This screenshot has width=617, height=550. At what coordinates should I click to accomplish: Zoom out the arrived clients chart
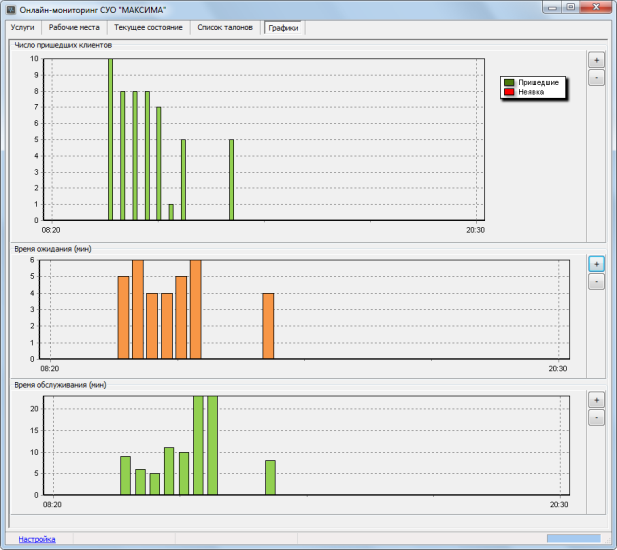(x=596, y=78)
